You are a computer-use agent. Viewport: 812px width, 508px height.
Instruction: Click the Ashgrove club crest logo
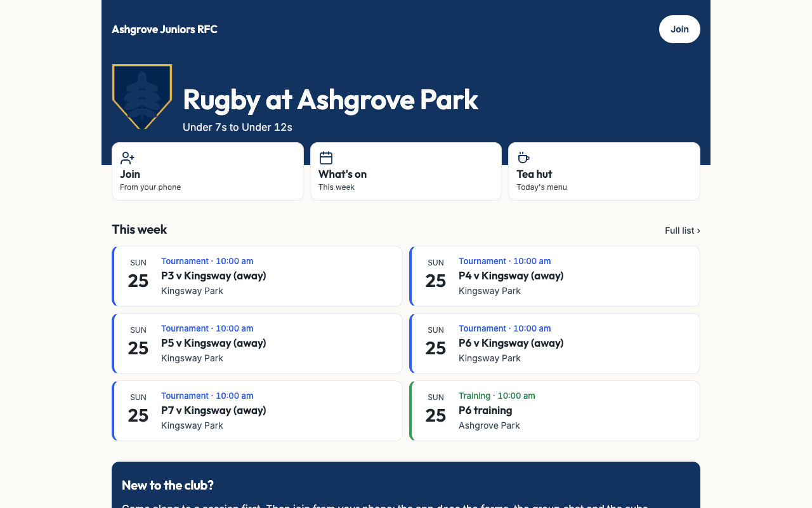coord(142,97)
